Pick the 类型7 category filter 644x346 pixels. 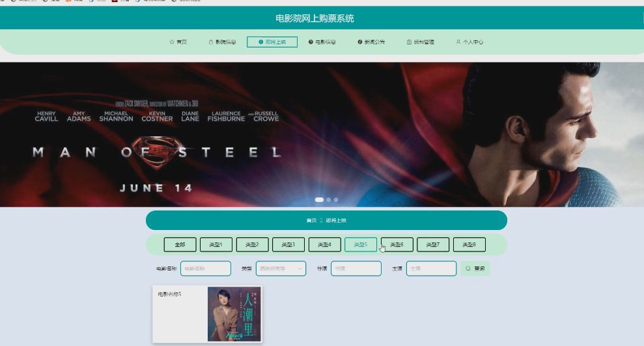tap(433, 244)
